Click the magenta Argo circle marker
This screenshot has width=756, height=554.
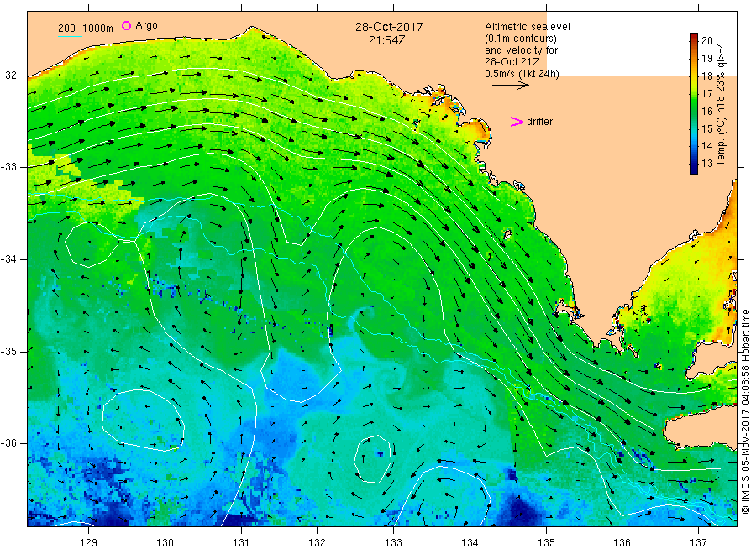tap(126, 25)
